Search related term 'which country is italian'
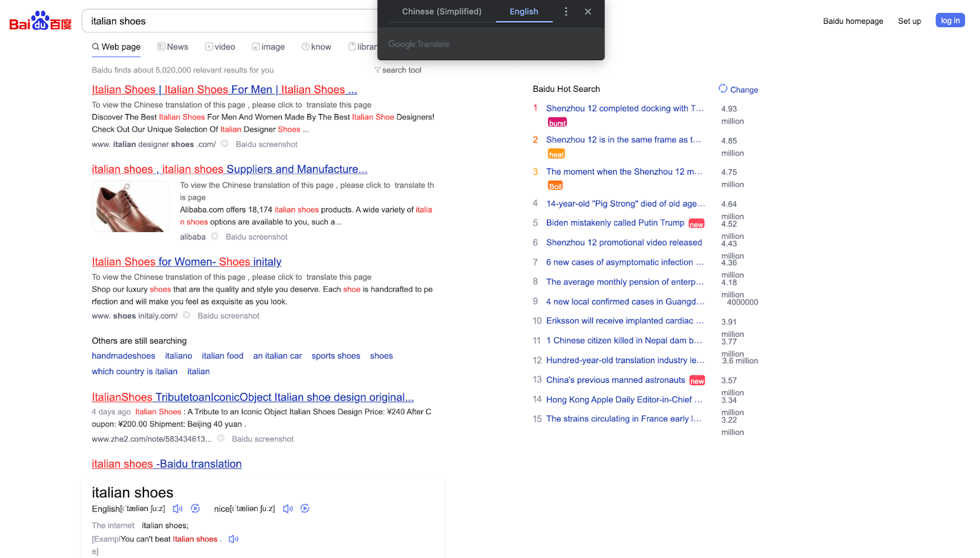The width and height of the screenshot is (980, 558). (x=135, y=372)
